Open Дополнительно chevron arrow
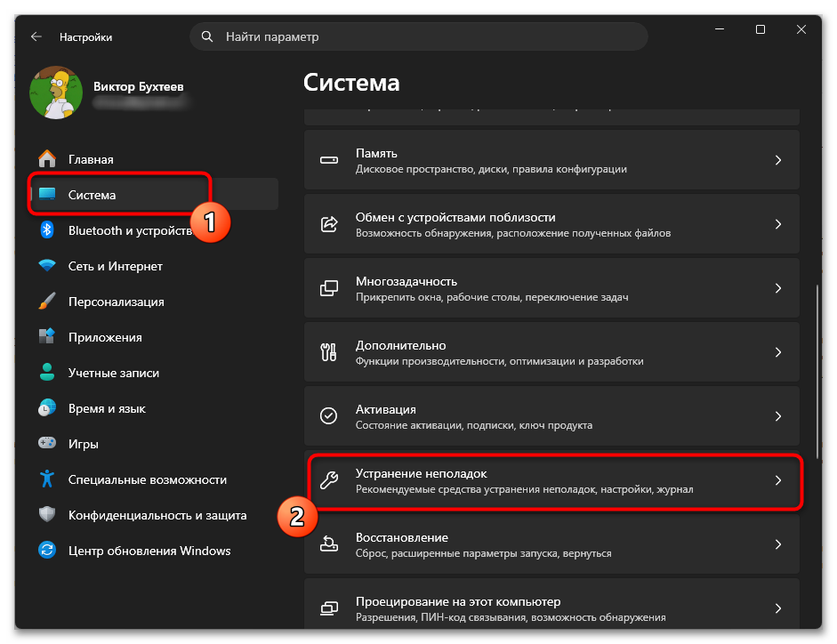Viewport: 837px width, 644px height. [778, 352]
